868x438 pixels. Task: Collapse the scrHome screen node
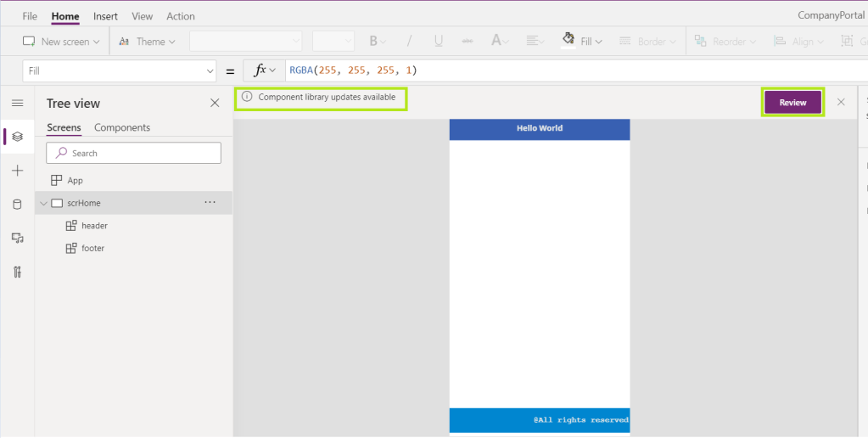point(44,203)
